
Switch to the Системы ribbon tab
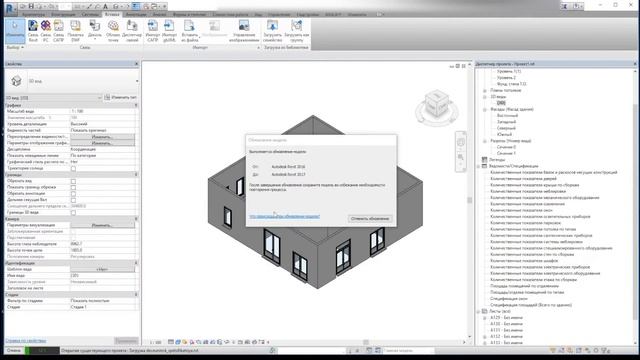tap(90, 14)
